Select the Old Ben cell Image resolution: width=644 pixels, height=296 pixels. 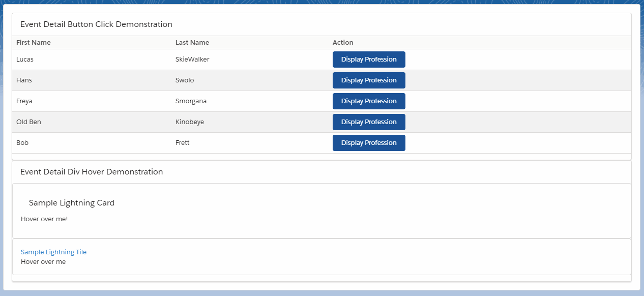[x=28, y=122]
